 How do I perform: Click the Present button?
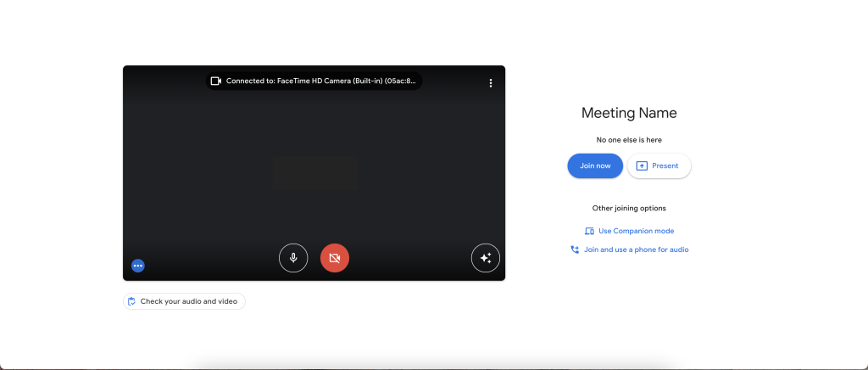click(659, 165)
